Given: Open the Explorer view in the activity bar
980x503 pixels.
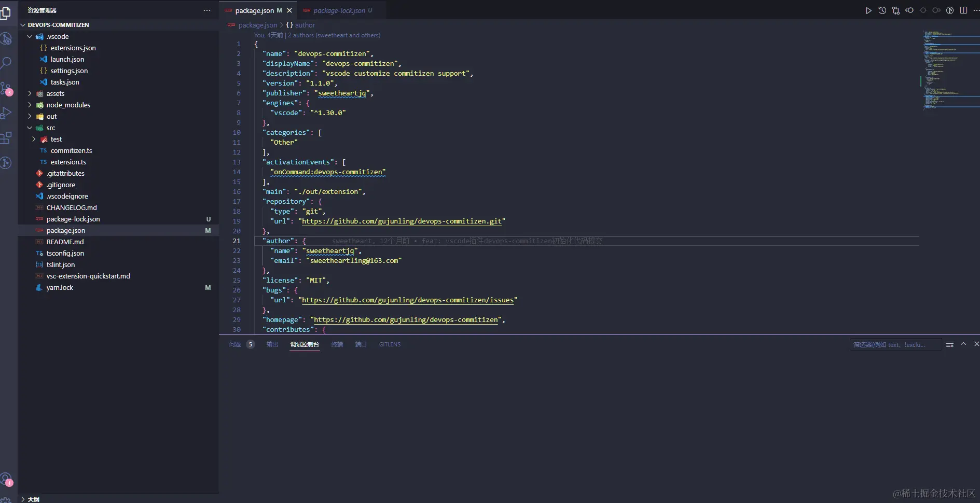Looking at the screenshot, I should pos(5,12).
